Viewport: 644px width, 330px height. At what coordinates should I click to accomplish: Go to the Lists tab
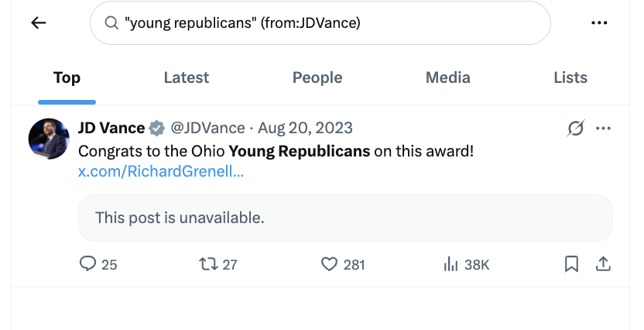pyautogui.click(x=570, y=77)
